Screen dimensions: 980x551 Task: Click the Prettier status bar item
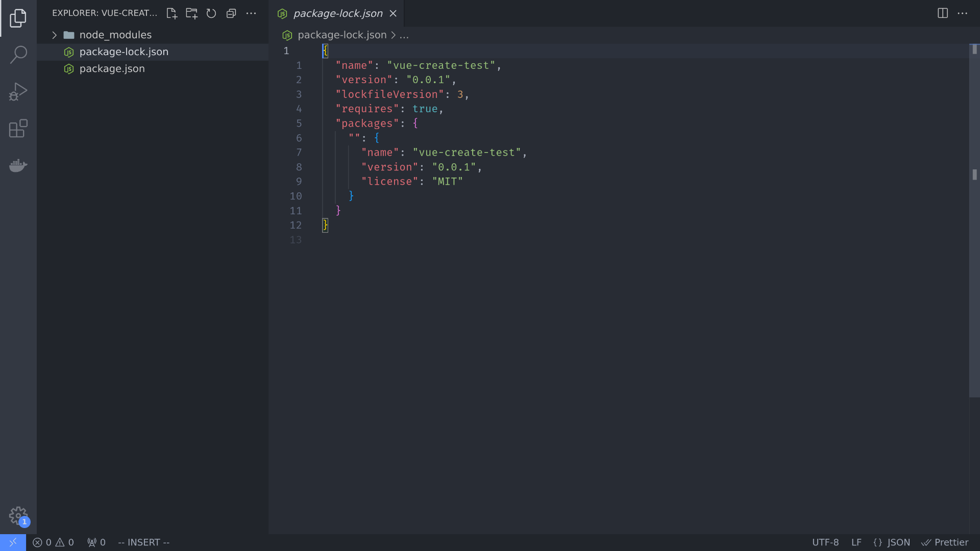click(945, 542)
